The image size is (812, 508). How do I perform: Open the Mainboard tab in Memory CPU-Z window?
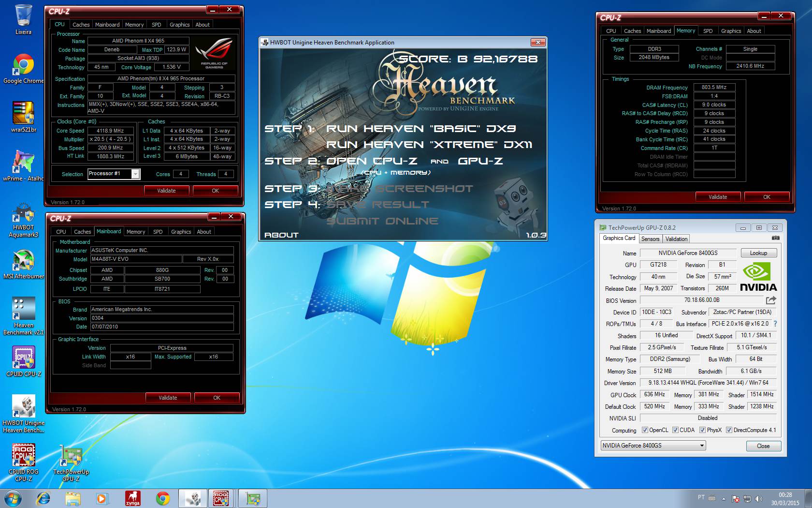point(659,31)
